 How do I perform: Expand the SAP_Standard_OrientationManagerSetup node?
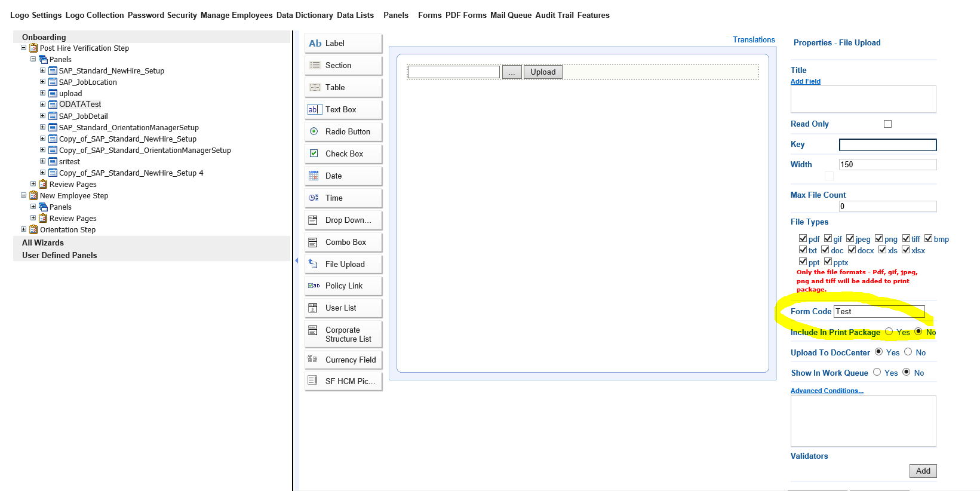(42, 127)
